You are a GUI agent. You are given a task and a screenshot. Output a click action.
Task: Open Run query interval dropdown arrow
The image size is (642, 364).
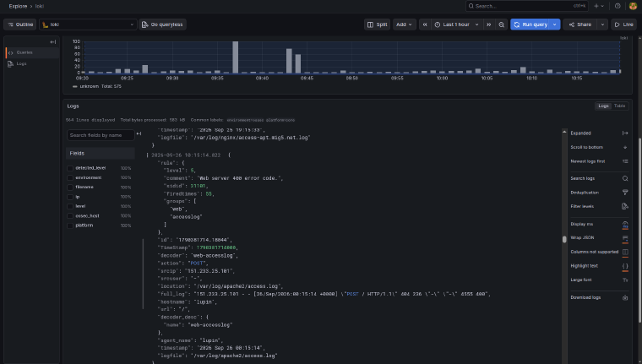555,24
